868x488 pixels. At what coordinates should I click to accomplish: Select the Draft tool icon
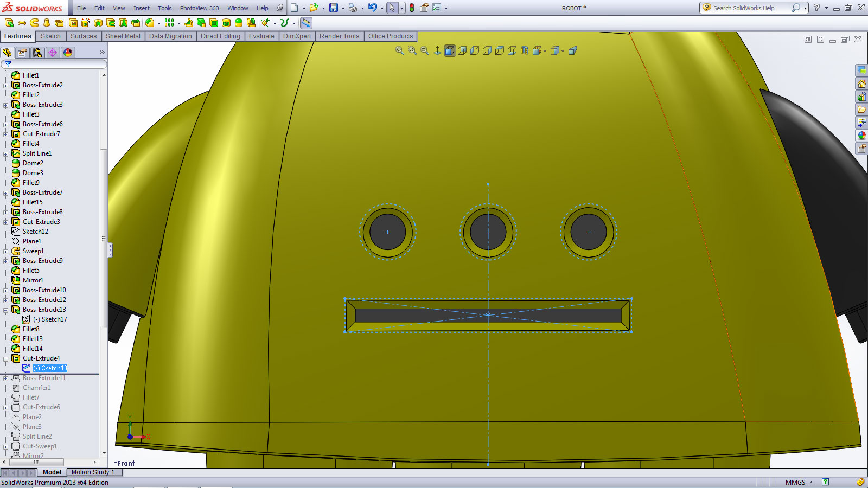[201, 23]
